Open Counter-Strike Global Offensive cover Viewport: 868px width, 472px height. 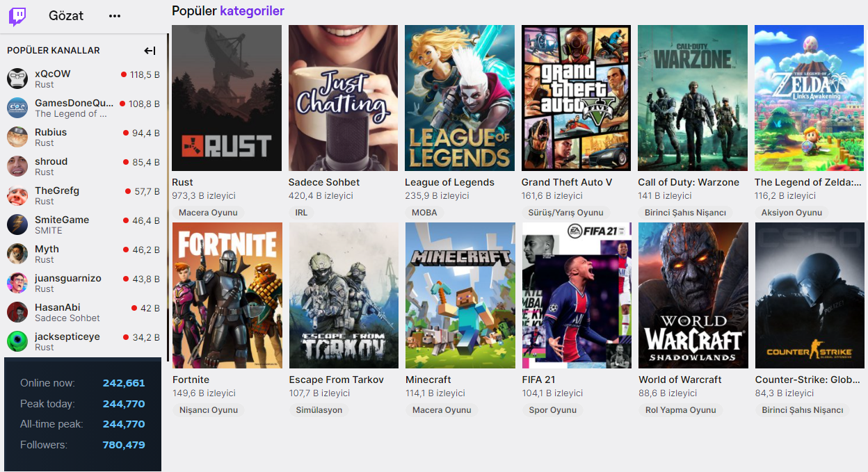pos(810,295)
